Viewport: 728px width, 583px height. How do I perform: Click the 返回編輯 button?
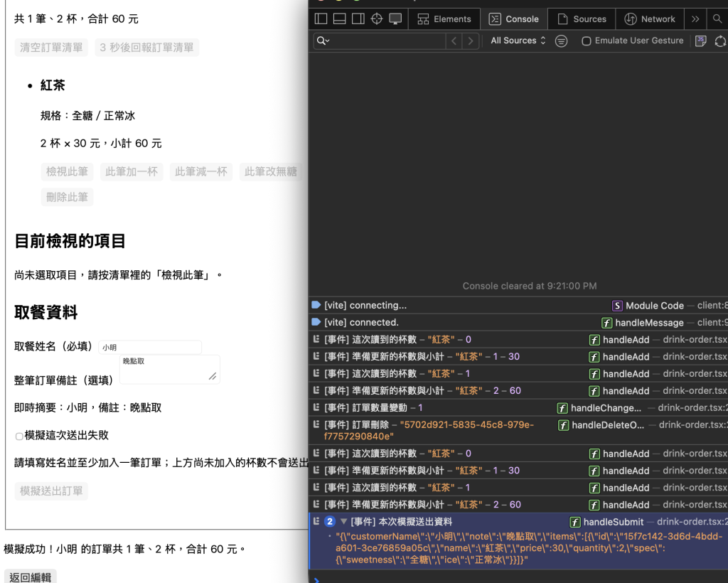[x=30, y=577]
